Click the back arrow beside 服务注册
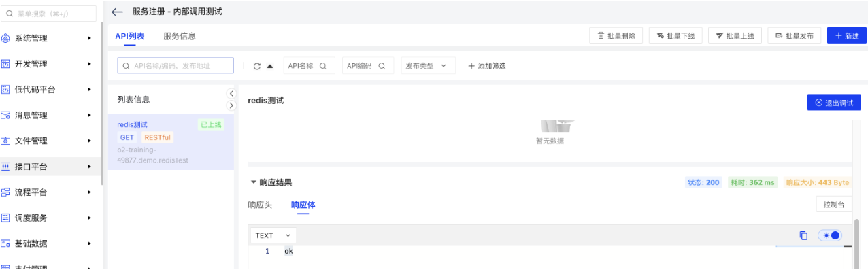 117,12
